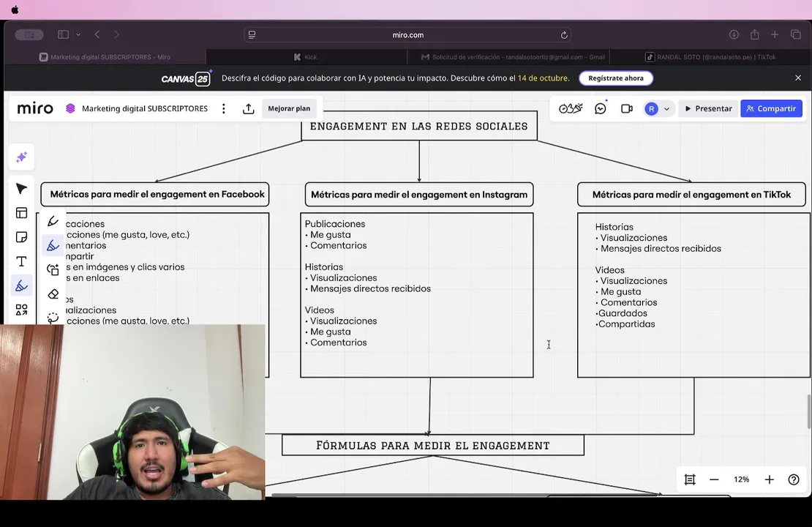Viewport: 812px width, 527px height.
Task: Open the Templates tool
Action: pos(21,213)
